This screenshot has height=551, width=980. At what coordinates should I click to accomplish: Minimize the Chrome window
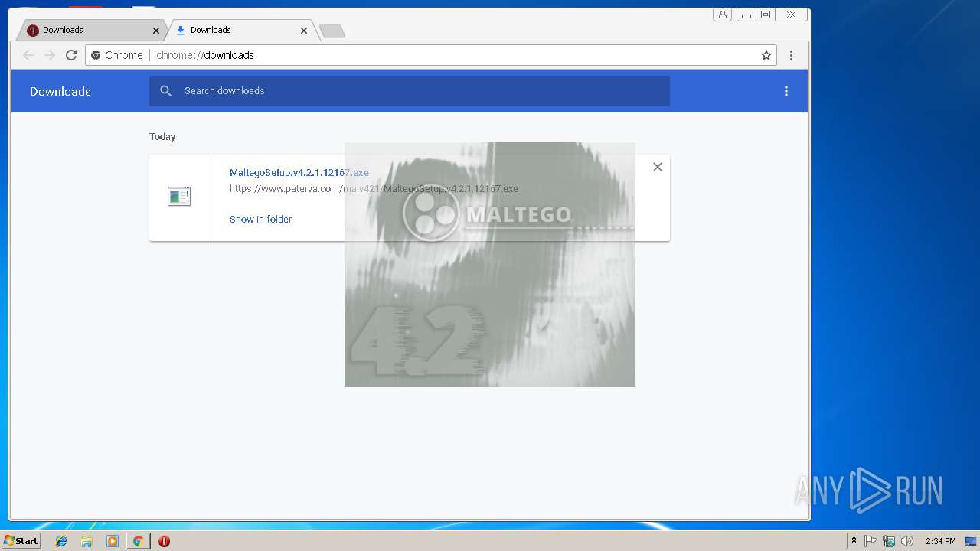(746, 15)
